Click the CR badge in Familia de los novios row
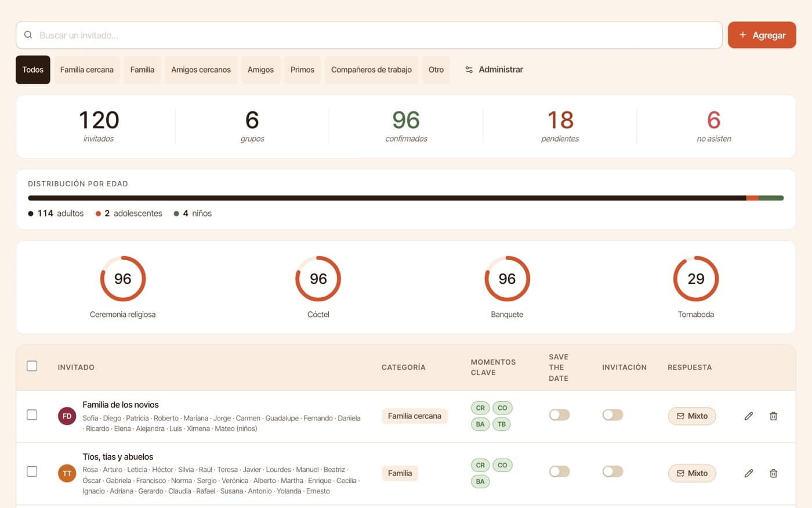This screenshot has width=812, height=508. coord(480,408)
